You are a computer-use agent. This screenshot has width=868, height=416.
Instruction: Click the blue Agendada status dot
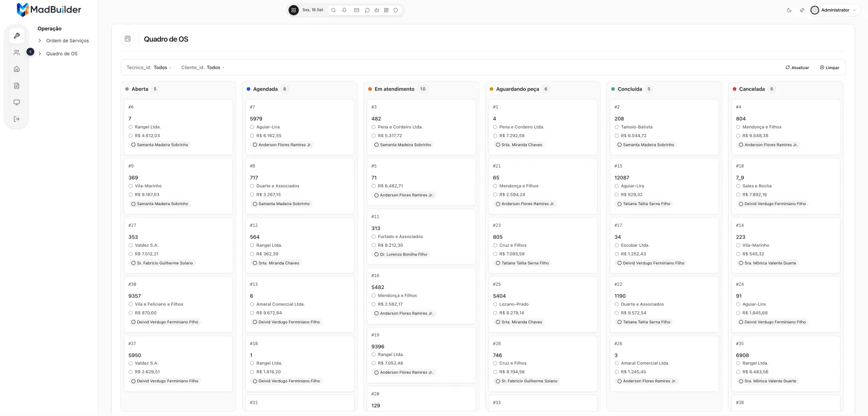tap(248, 89)
